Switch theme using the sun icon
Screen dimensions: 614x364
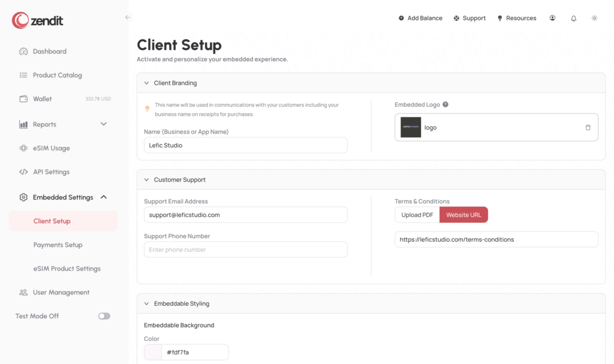(594, 18)
